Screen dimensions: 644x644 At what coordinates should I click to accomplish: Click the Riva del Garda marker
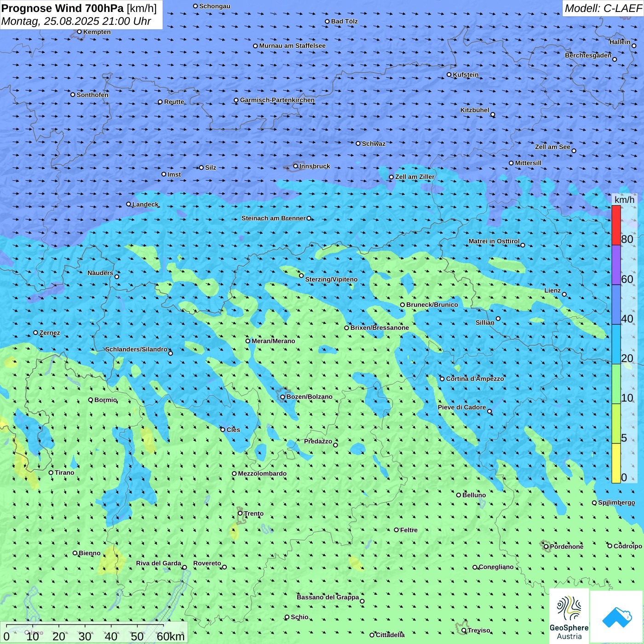184,567
